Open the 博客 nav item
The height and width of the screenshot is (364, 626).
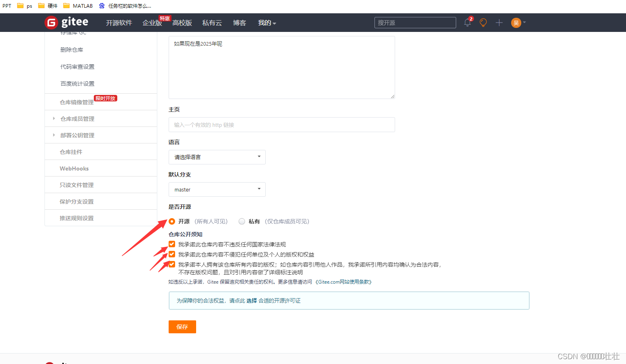click(x=239, y=23)
